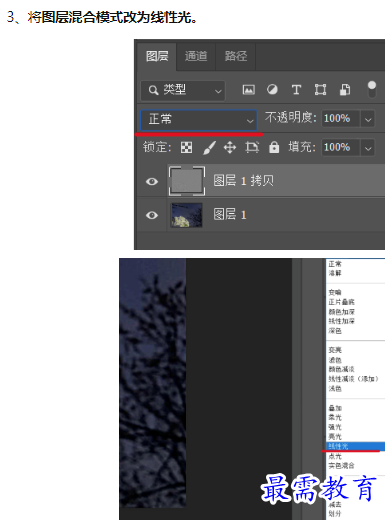Open the 类型 layer filter dropdown
Screen dimensions: 385x520
click(x=183, y=90)
